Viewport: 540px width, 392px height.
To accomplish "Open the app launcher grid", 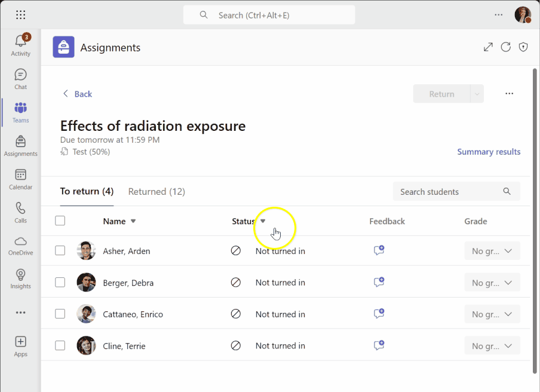I will click(x=21, y=15).
